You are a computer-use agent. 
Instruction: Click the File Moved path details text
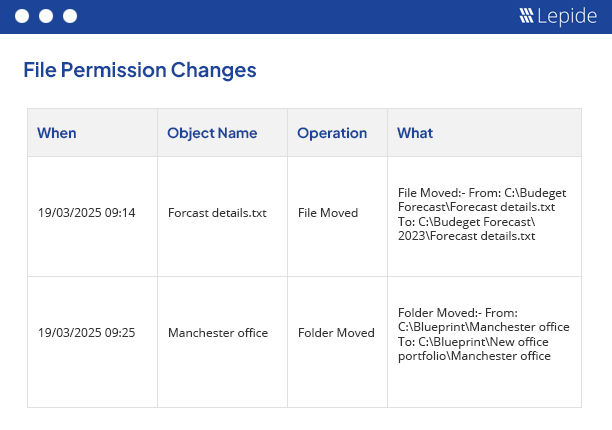point(482,214)
